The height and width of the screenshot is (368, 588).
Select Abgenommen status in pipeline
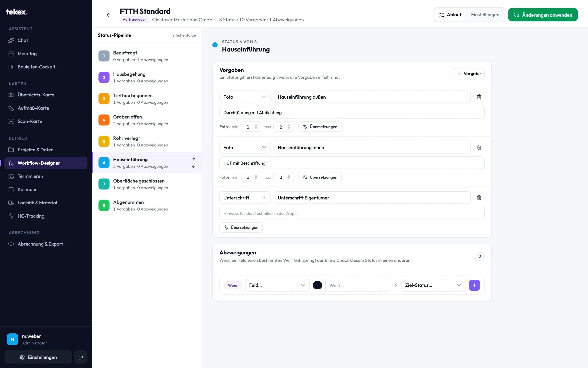point(147,205)
